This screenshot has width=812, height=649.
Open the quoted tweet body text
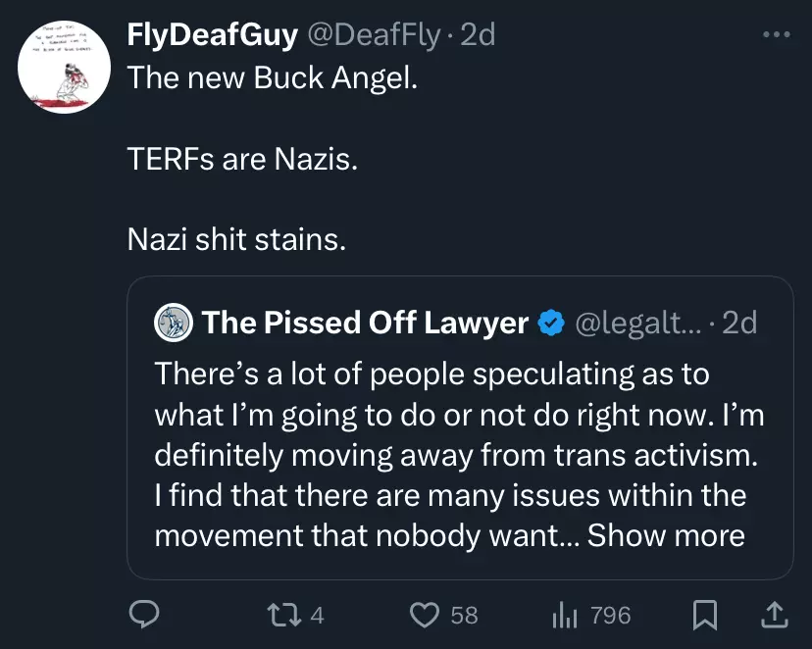[x=459, y=455]
